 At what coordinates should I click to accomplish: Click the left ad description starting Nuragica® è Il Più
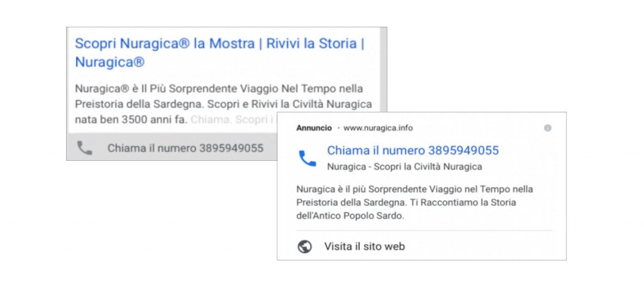coord(223,104)
